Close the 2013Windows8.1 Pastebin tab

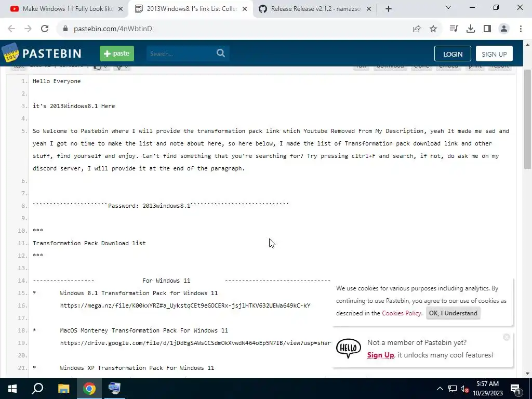click(x=245, y=9)
